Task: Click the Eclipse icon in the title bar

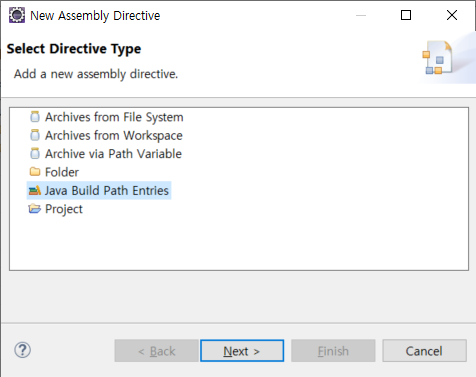Action: click(x=17, y=15)
